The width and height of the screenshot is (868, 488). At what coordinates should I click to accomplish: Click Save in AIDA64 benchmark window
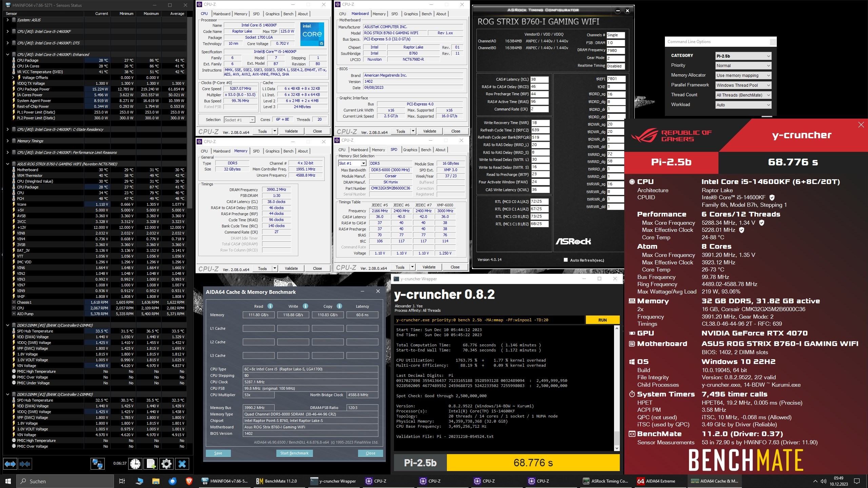coord(218,453)
